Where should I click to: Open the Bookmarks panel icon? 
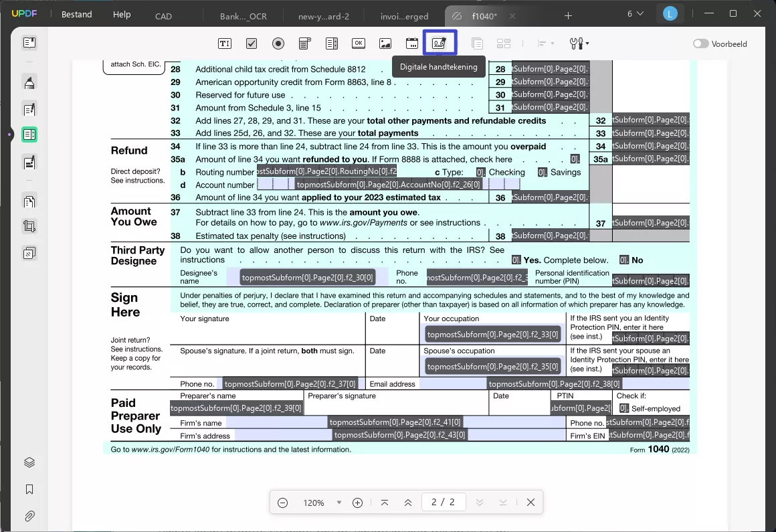point(29,489)
